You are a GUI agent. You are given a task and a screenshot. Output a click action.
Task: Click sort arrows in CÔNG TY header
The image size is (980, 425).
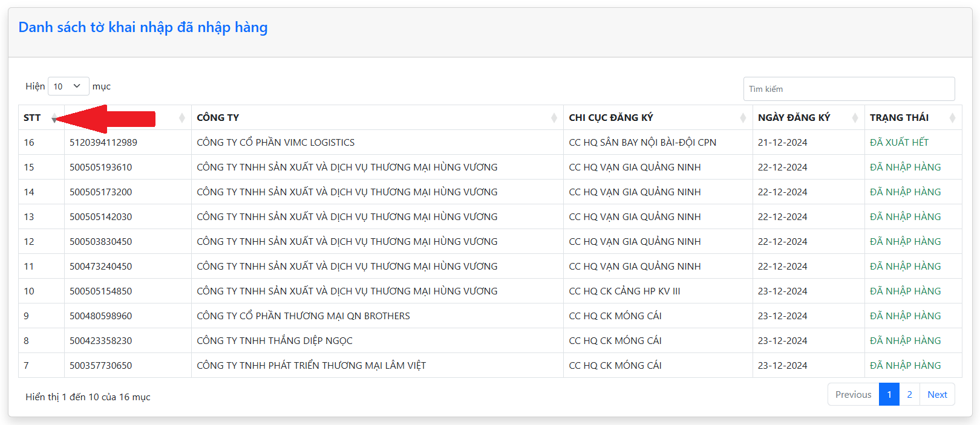coord(554,118)
